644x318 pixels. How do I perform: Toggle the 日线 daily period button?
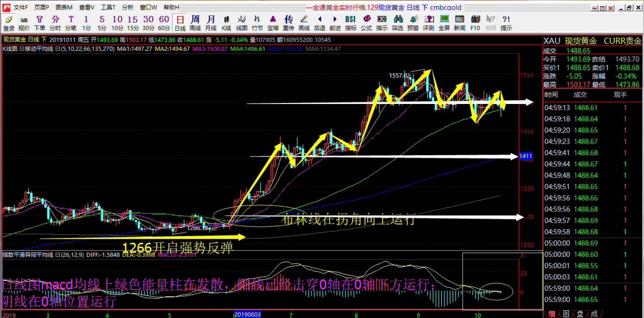click(x=180, y=23)
